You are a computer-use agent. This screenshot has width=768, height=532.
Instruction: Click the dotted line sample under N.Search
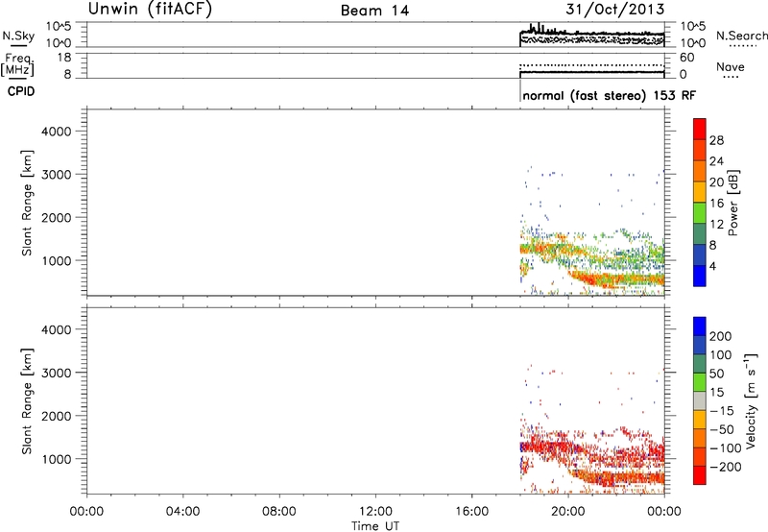(743, 46)
